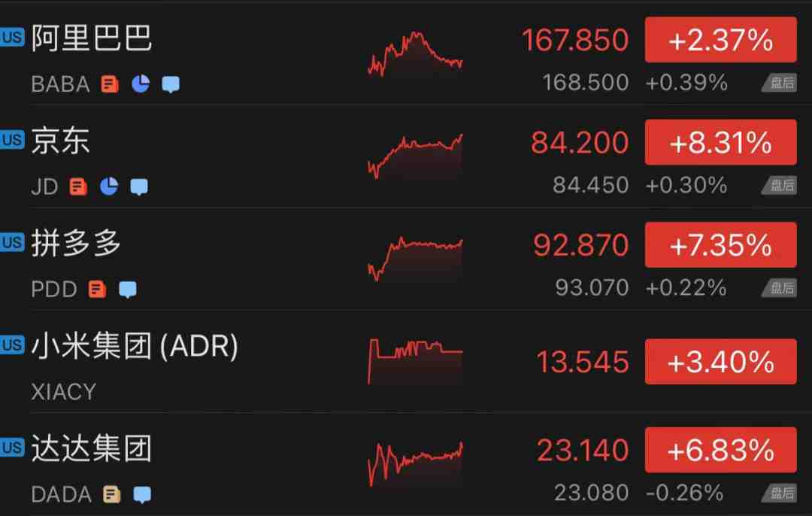Open DADA comment bubble icon
The image size is (812, 516).
[x=142, y=494]
